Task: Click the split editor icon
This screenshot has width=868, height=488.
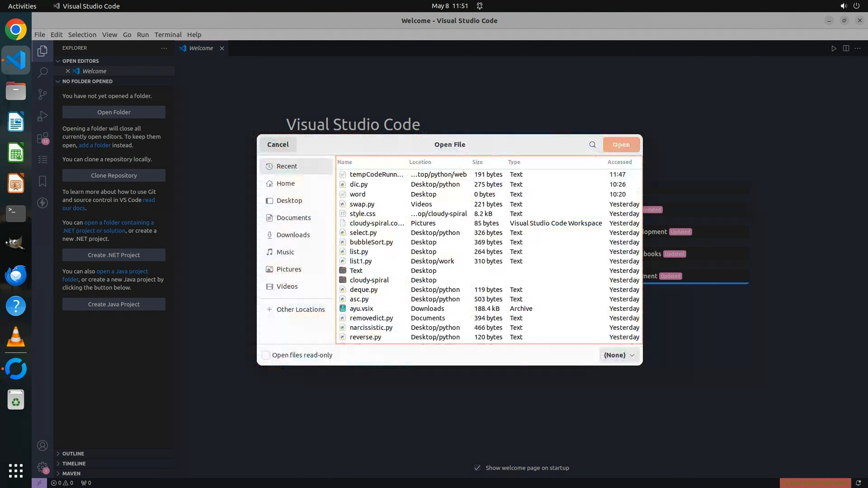Action: tap(845, 48)
